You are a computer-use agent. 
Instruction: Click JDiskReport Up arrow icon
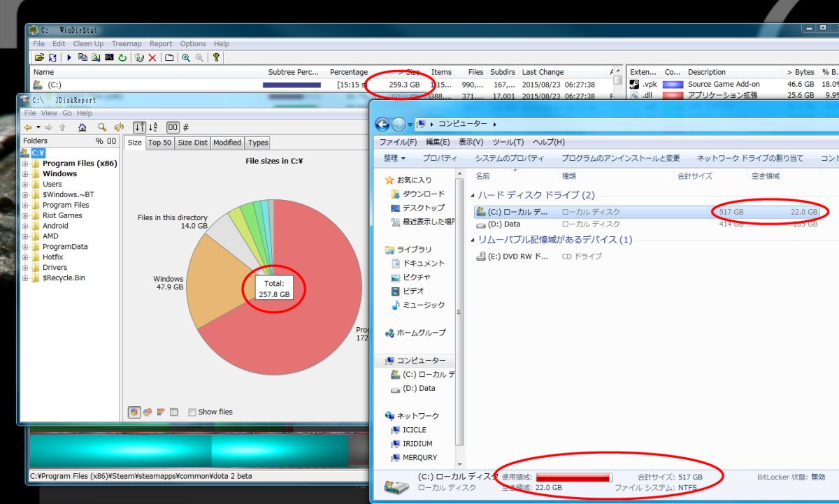point(62,127)
